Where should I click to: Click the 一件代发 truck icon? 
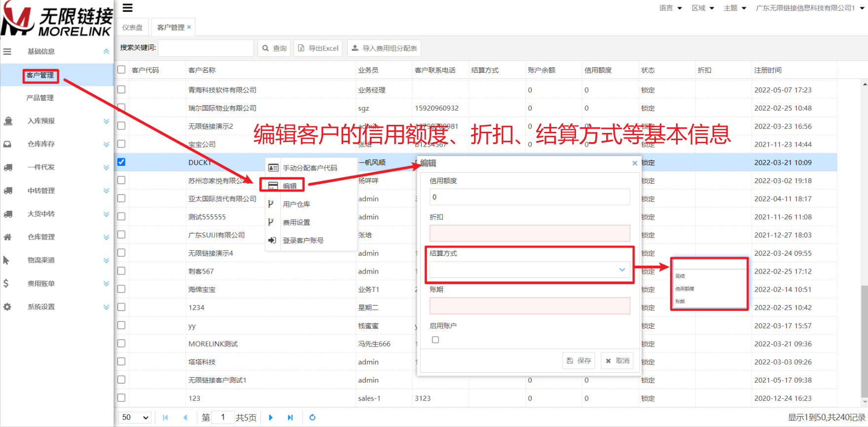pyautogui.click(x=8, y=167)
